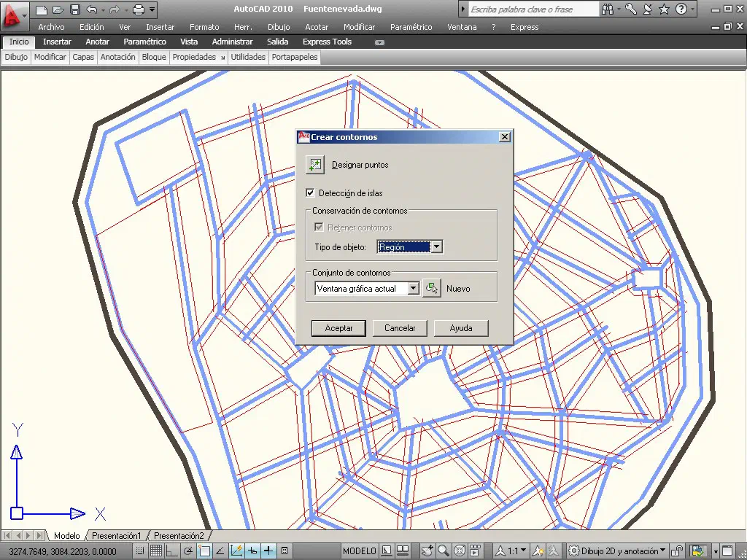Viewport: 747px width, 560px height.
Task: Switch to the Presentación1 layout tab
Action: coord(116,536)
